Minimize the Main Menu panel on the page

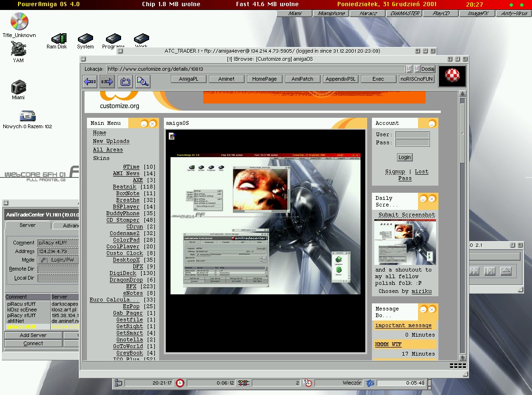144,124
